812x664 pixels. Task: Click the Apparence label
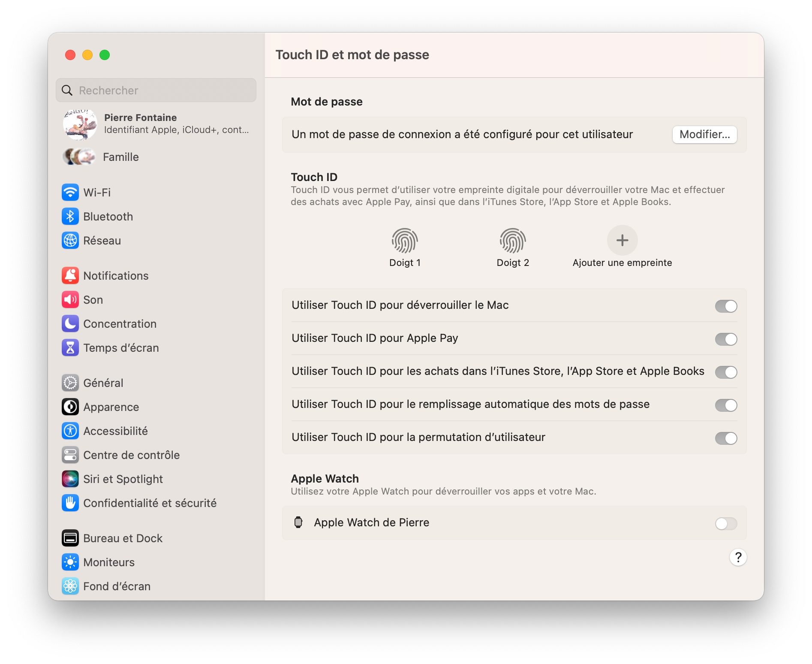pyautogui.click(x=111, y=407)
